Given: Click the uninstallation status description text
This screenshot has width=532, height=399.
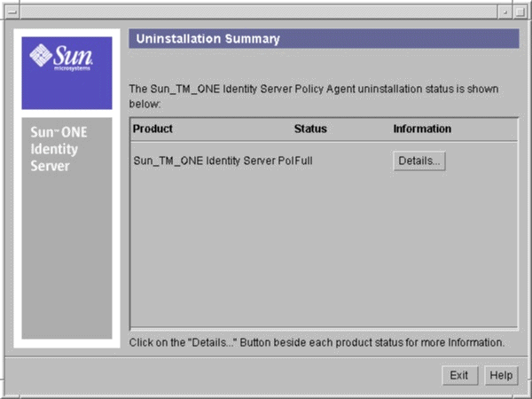Looking at the screenshot, I should tap(314, 97).
